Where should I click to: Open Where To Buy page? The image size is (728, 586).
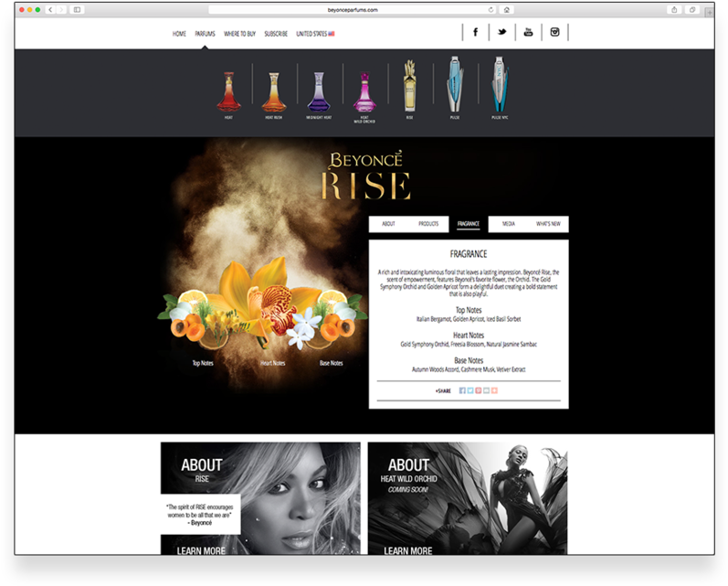(x=239, y=34)
